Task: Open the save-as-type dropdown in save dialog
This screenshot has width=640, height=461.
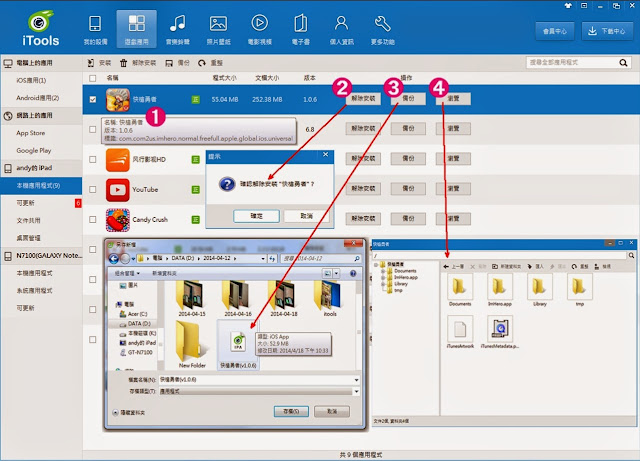Action: (356, 391)
